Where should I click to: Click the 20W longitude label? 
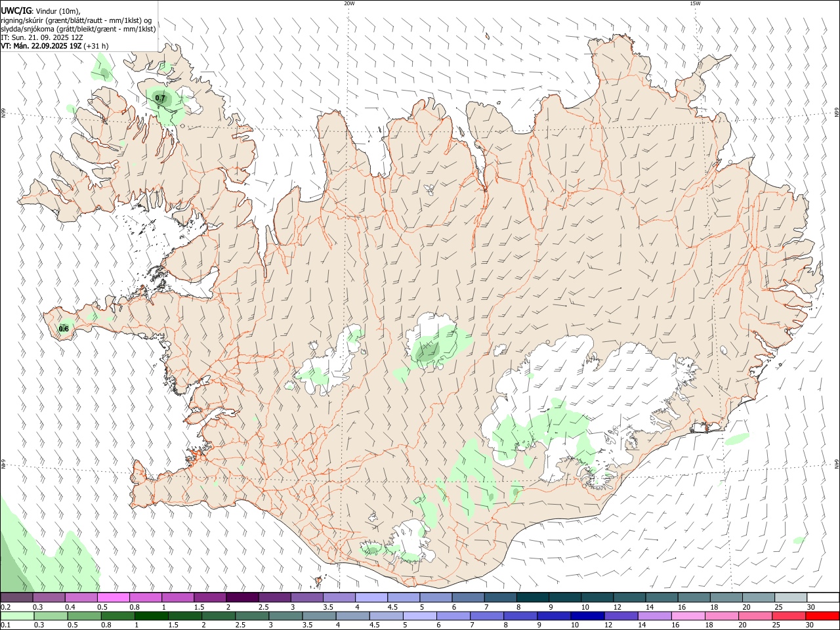[349, 3]
